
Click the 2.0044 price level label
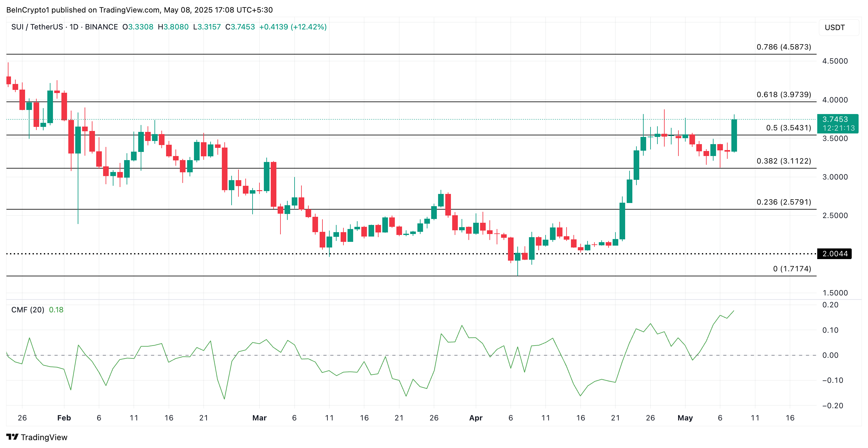tap(835, 254)
